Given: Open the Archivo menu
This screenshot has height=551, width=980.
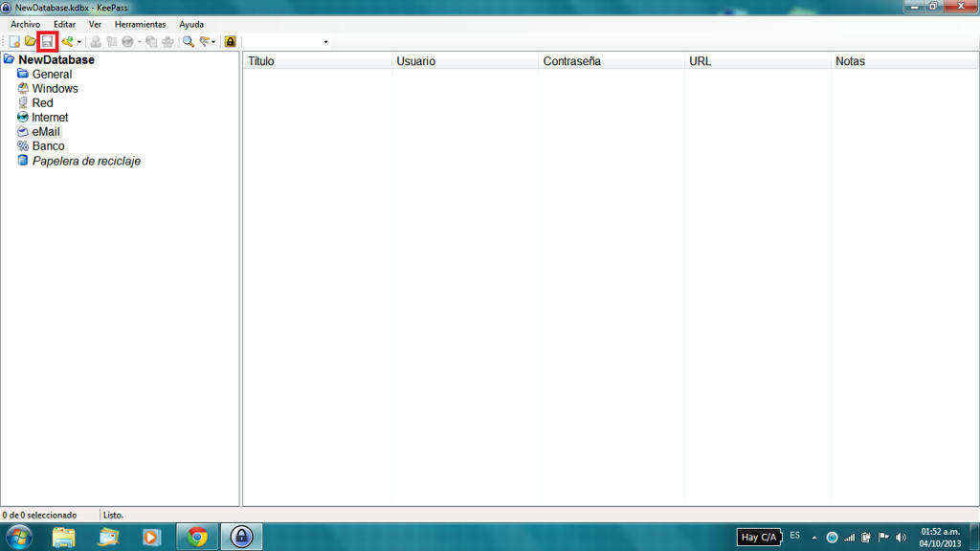Looking at the screenshot, I should click(25, 24).
